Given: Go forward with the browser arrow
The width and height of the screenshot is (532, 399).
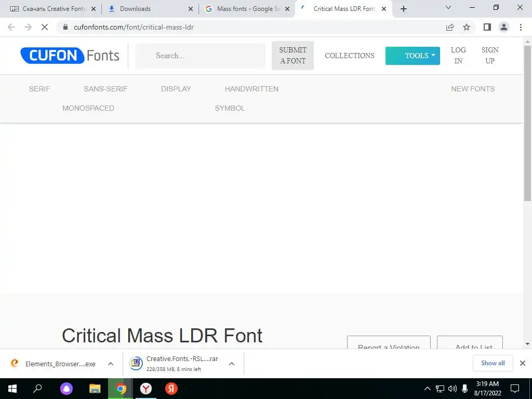Looking at the screenshot, I should (28, 27).
